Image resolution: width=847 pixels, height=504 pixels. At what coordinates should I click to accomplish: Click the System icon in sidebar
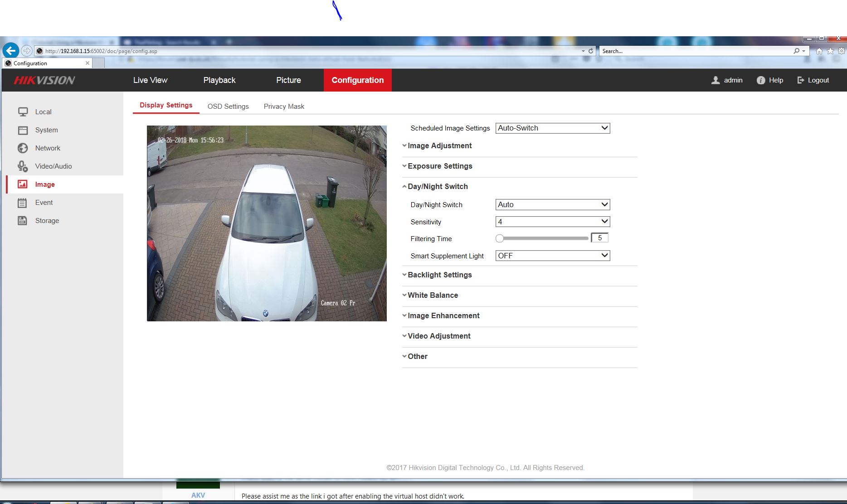point(23,130)
